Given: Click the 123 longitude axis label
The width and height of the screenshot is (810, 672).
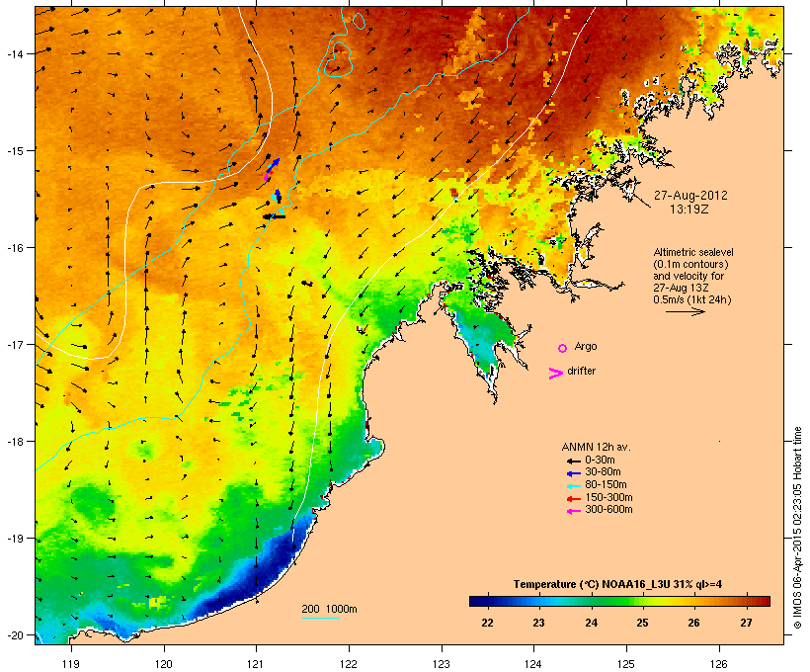Looking at the screenshot, I should (442, 664).
